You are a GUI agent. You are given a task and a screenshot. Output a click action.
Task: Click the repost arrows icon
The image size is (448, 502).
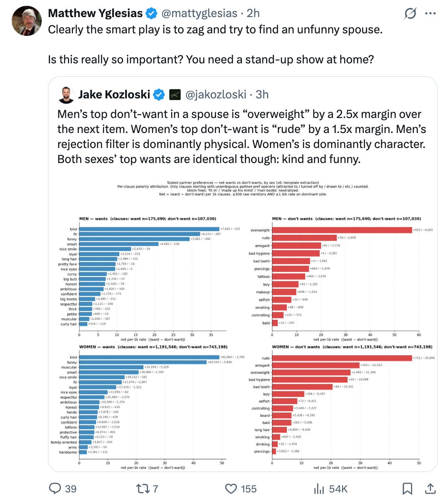[x=143, y=489]
